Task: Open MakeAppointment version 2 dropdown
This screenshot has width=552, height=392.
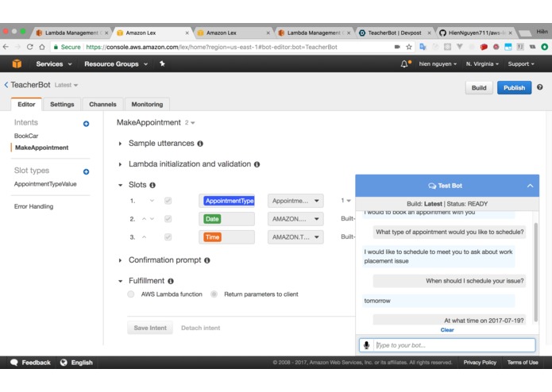Action: (190, 123)
